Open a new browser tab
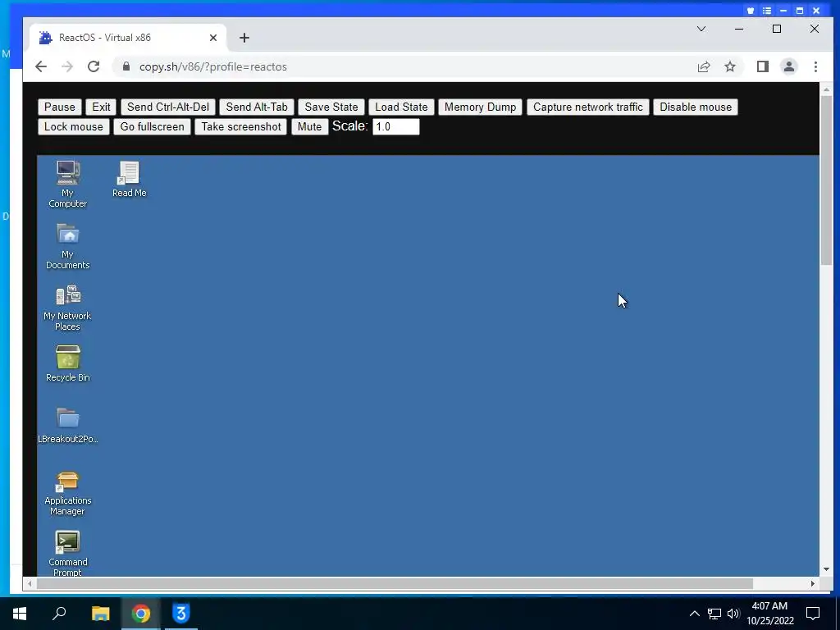840x630 pixels. pos(244,38)
